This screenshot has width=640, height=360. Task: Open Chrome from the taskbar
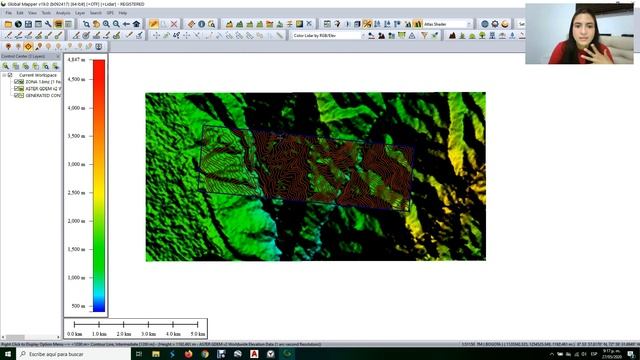205,354
